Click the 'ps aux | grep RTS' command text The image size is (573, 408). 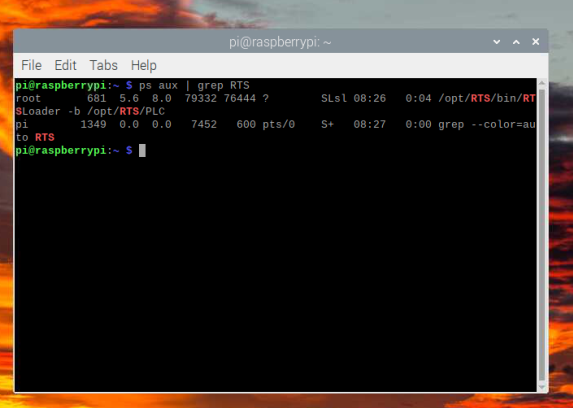pos(194,86)
